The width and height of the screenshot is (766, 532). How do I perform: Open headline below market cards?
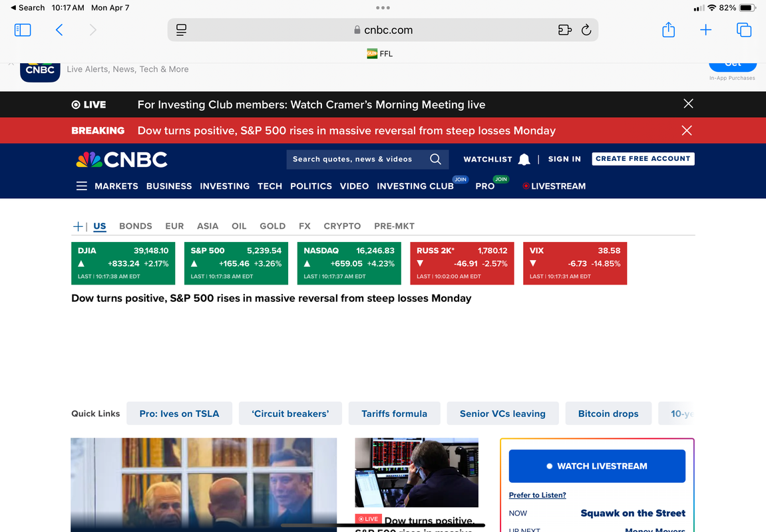[271, 298]
